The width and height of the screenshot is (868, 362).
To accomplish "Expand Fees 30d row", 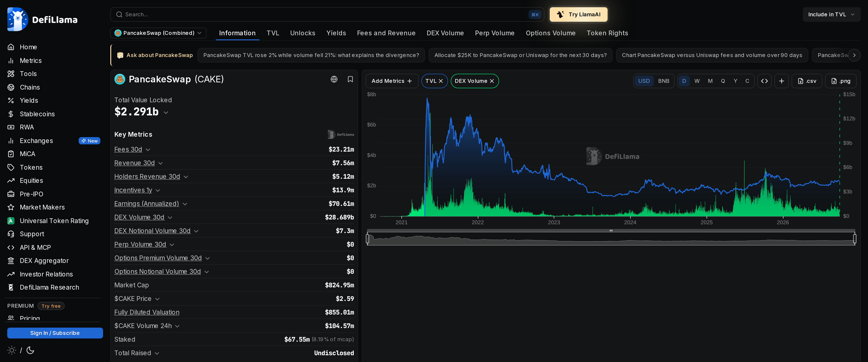I will pos(148,150).
